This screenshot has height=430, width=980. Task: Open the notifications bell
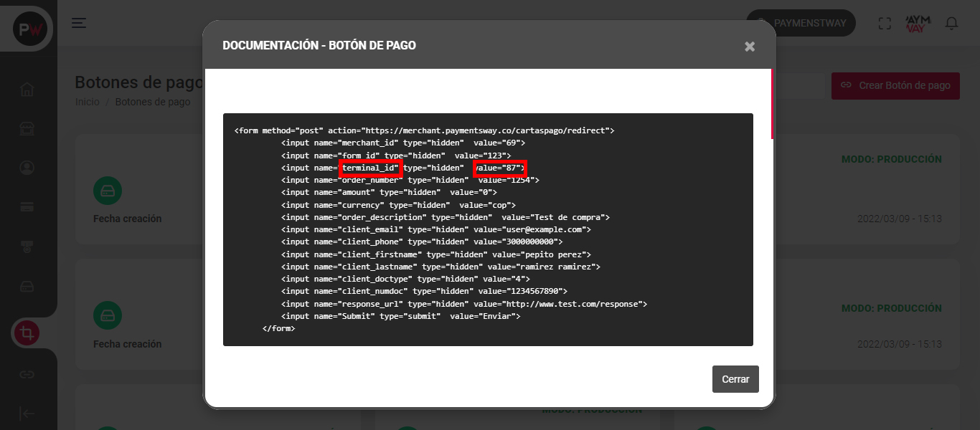click(951, 23)
